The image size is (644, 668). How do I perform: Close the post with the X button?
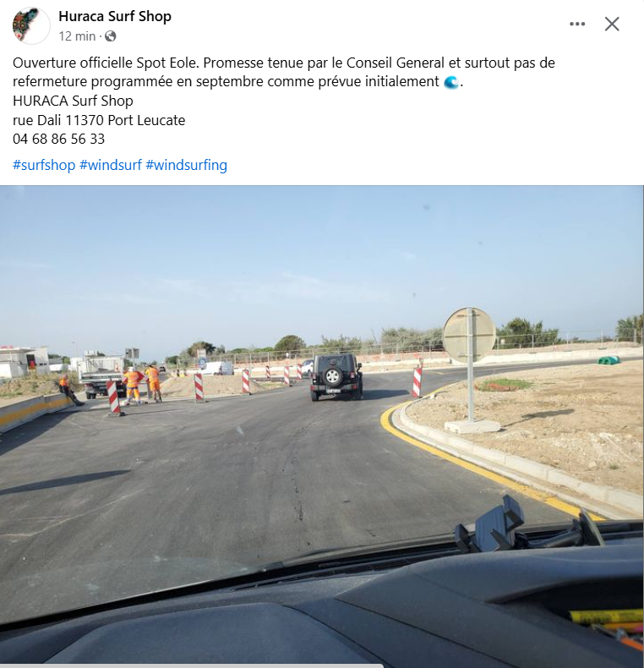coord(612,24)
